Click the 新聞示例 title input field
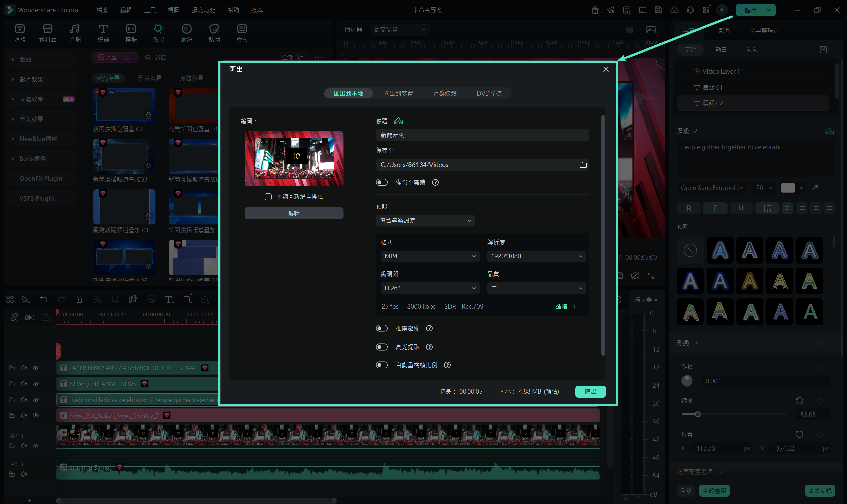This screenshot has width=847, height=504. coord(482,135)
